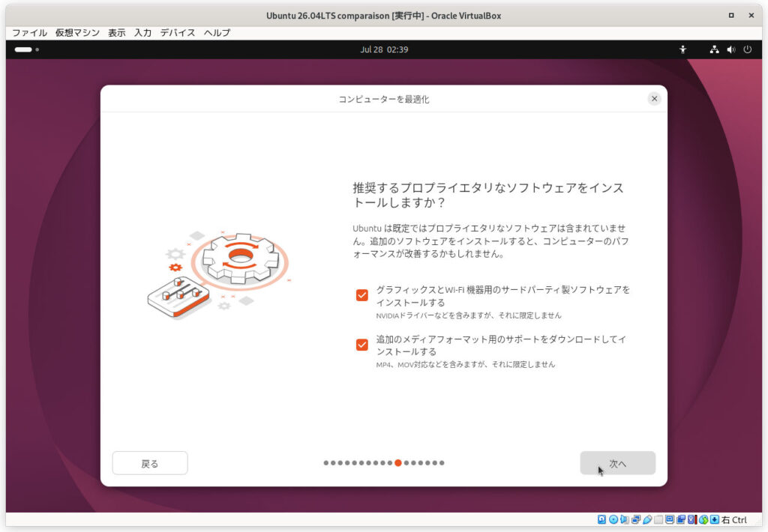Click the shared folders icon in VirtualBox status bar
The height and width of the screenshot is (532, 768).
[x=658, y=520]
